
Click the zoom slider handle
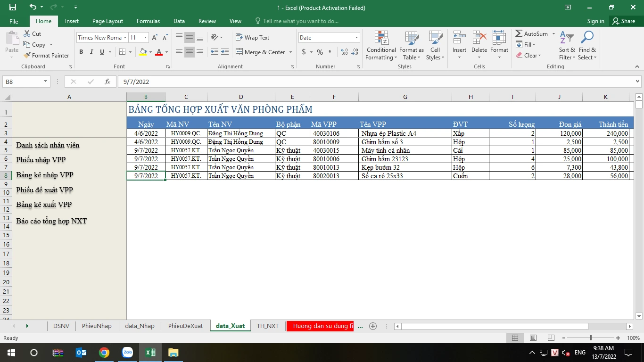591,338
